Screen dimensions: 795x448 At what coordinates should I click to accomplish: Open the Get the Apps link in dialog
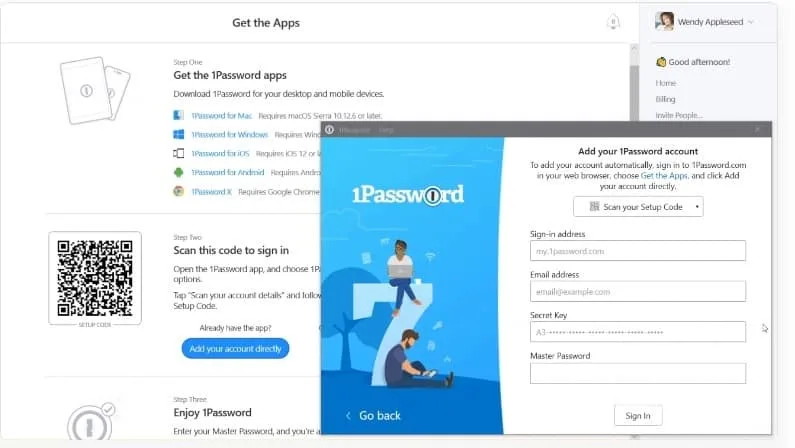point(664,176)
